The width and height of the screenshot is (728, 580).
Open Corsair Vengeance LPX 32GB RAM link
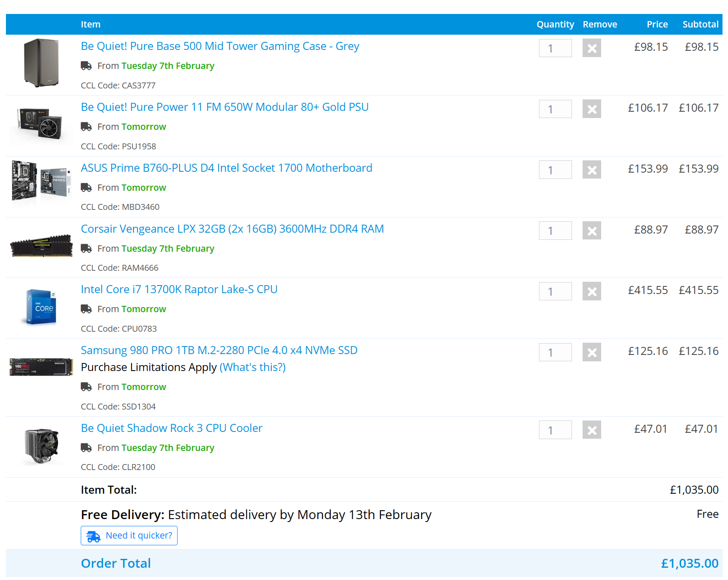233,229
